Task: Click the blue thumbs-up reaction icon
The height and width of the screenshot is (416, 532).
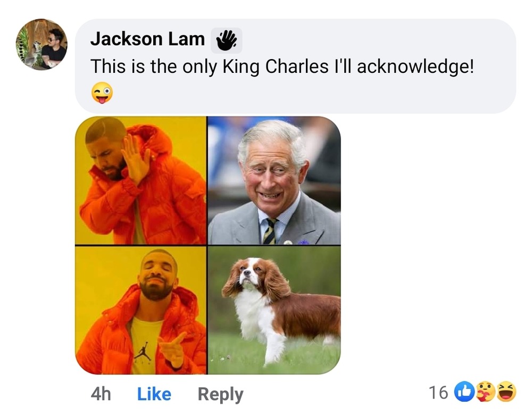Action: pyautogui.click(x=464, y=393)
